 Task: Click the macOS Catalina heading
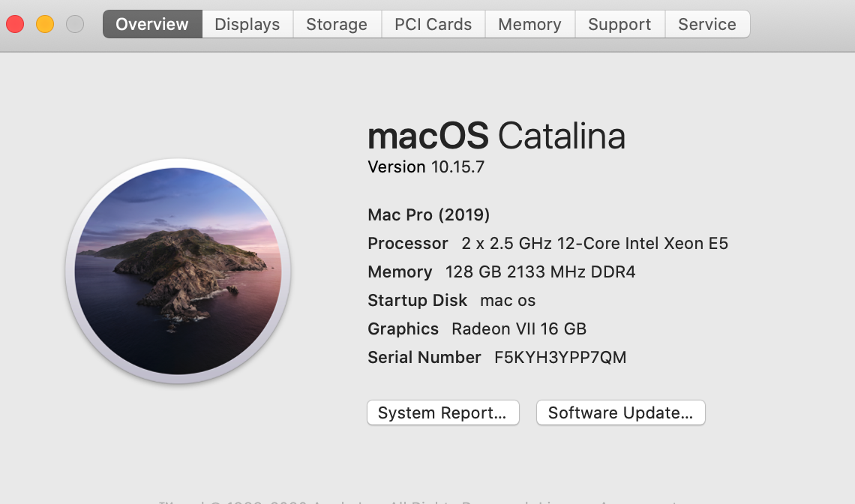(496, 136)
